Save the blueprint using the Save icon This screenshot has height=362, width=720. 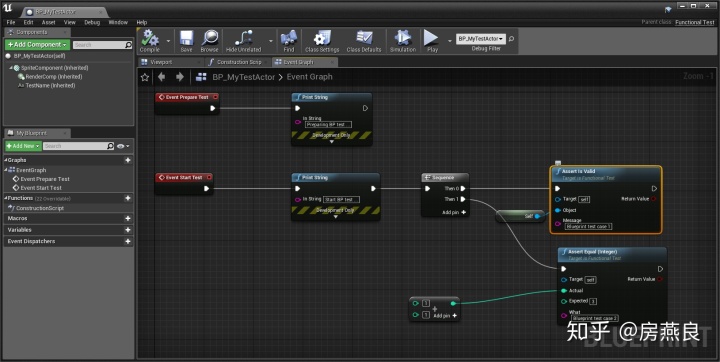point(186,38)
